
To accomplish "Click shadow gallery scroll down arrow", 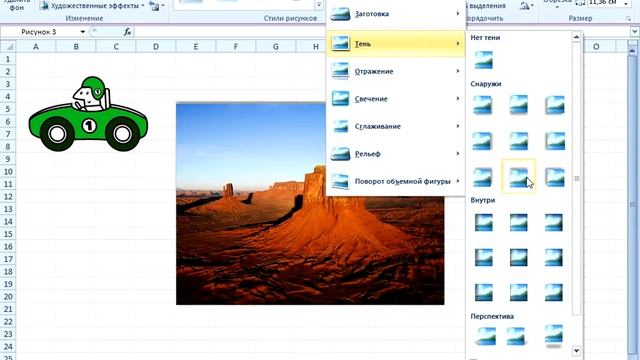I will pos(576,350).
